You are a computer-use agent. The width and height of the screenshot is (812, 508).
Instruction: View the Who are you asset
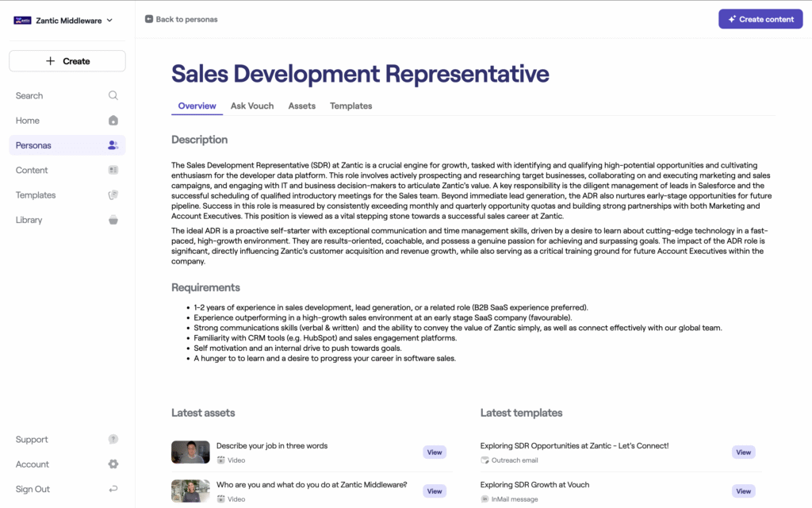point(435,491)
